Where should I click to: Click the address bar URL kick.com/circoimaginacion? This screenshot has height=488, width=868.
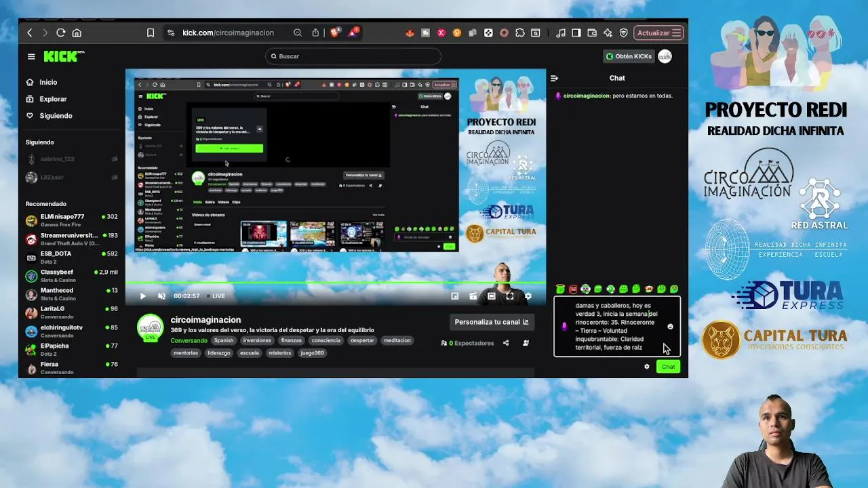pos(228,33)
